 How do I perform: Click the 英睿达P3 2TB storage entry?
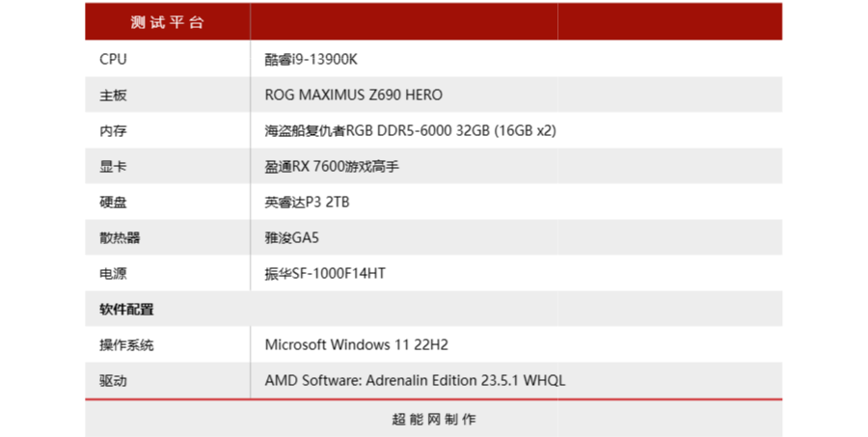coord(307,203)
